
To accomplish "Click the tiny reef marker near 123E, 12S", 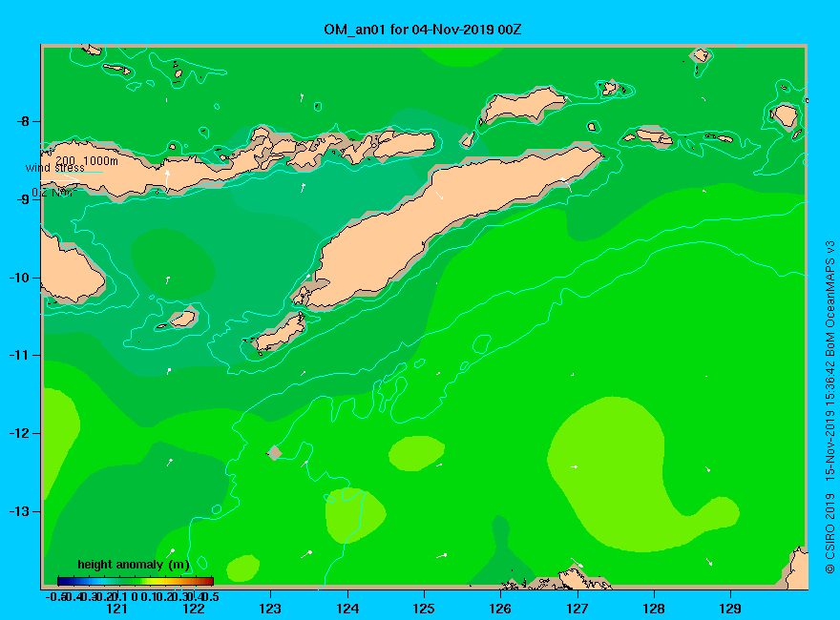I will click(x=274, y=453).
